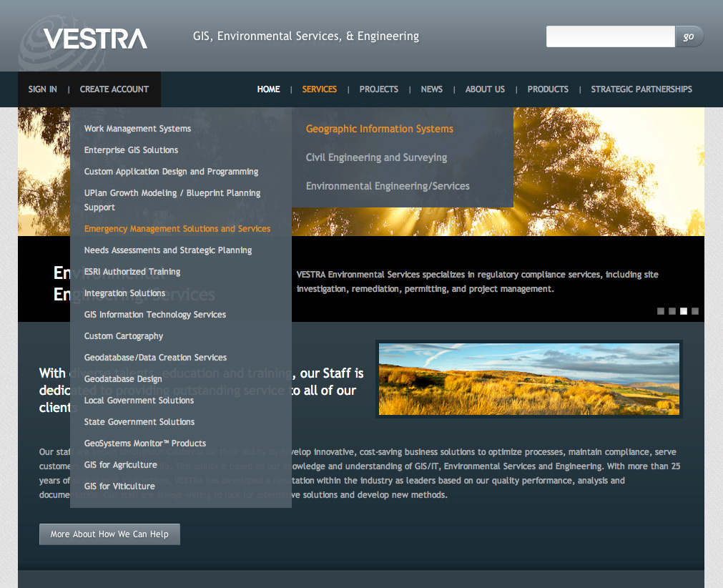723x588 pixels.
Task: Choose Enterprise GIS Solutions
Action: [x=131, y=150]
